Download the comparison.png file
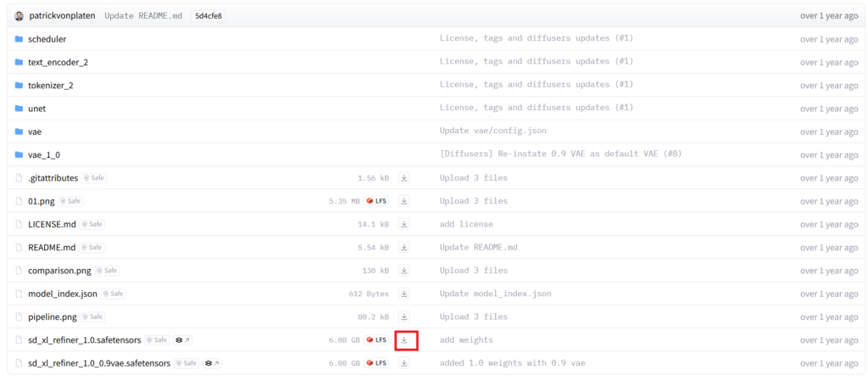This screenshot has height=381, width=868. click(404, 271)
